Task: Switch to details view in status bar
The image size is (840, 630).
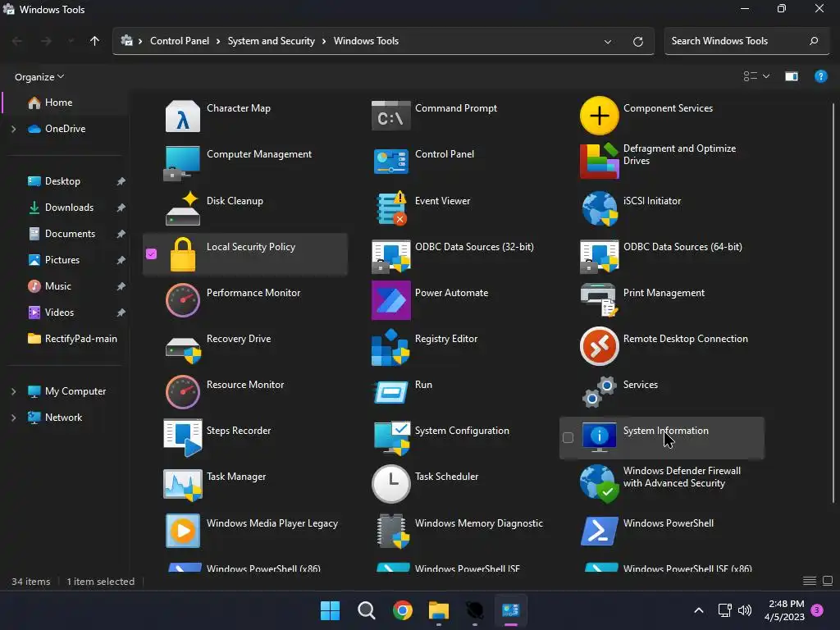Action: tap(810, 582)
